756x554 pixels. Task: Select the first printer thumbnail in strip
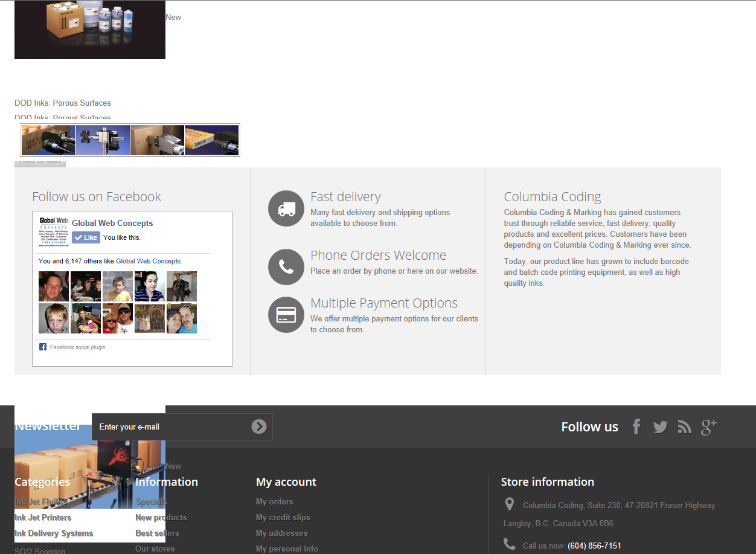(x=48, y=140)
